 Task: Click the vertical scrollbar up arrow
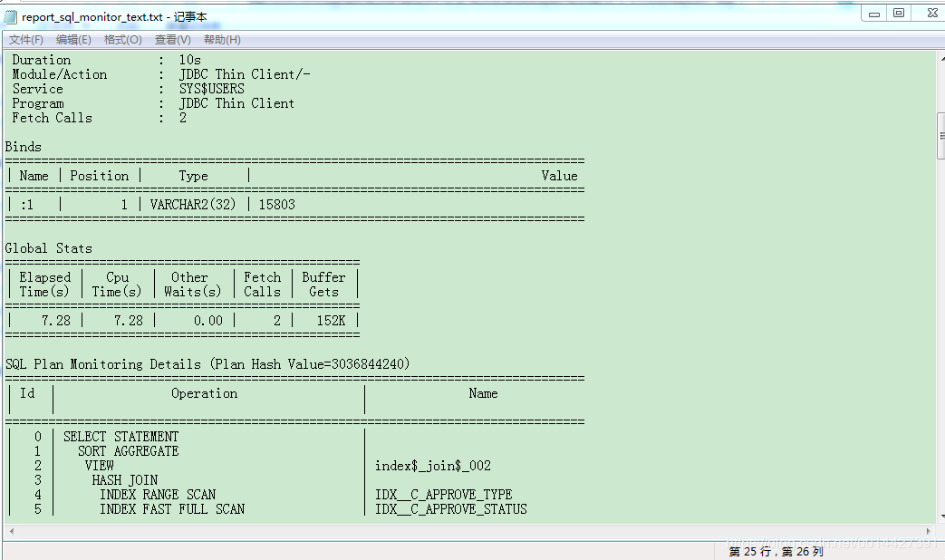tap(940, 59)
